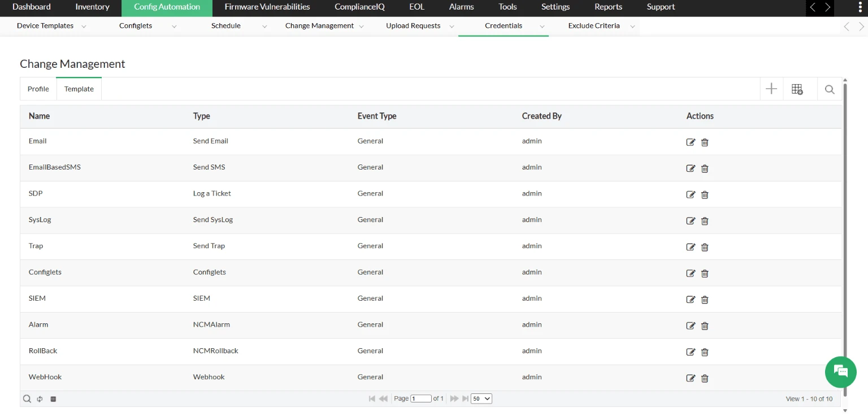Expand the Device Templates dropdown arrow
This screenshot has width=868, height=416.
pos(84,27)
